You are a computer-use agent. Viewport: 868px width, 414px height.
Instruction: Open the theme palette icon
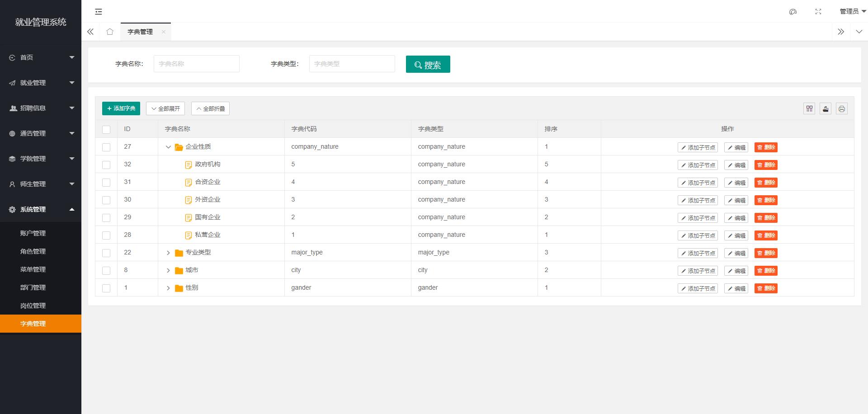tap(793, 12)
